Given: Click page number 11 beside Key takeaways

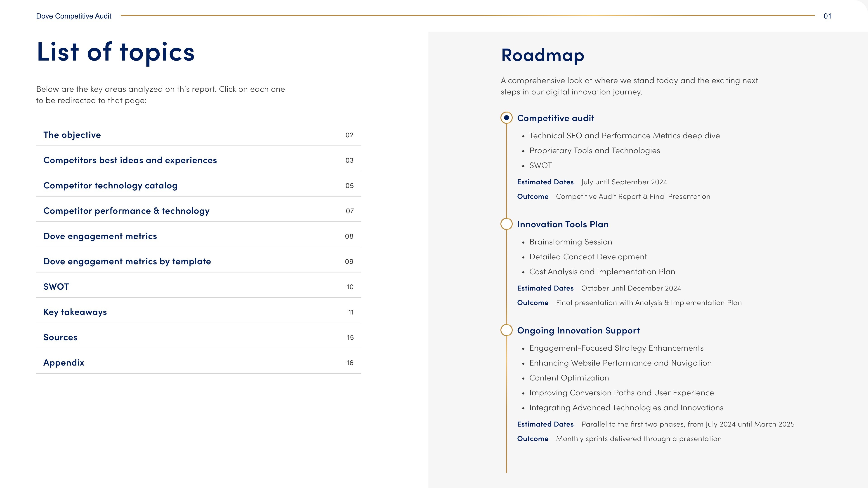Looking at the screenshot, I should (x=351, y=312).
